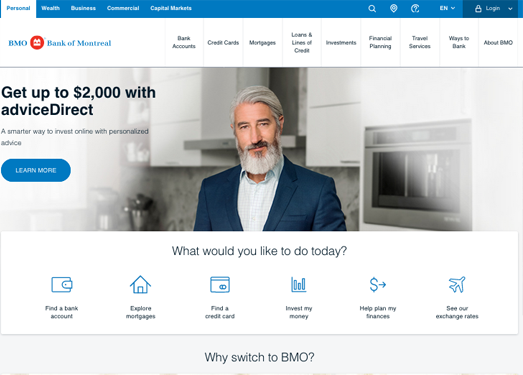
Task: Select the airplane exchange rates icon
Action: point(457,285)
